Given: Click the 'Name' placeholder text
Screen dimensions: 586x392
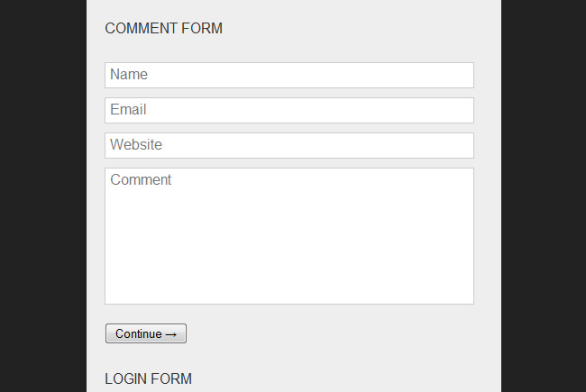Looking at the screenshot, I should coord(129,75).
